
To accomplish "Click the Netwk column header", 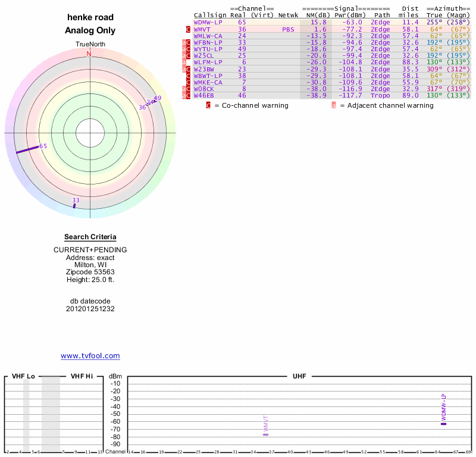I will tap(288, 15).
